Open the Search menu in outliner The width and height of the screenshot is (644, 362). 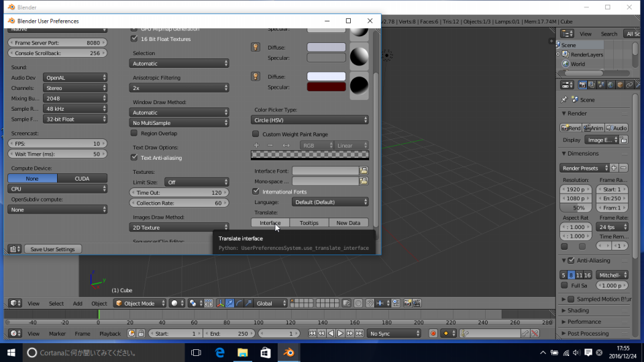click(608, 34)
